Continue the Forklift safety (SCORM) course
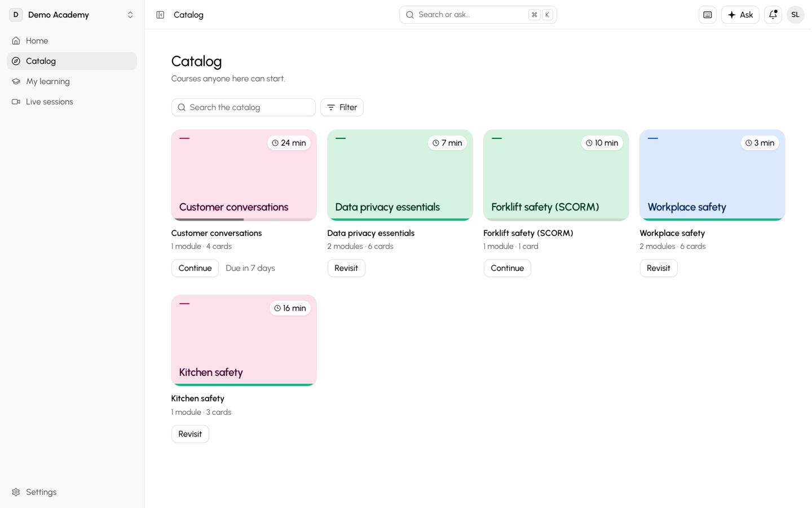 [x=507, y=268]
